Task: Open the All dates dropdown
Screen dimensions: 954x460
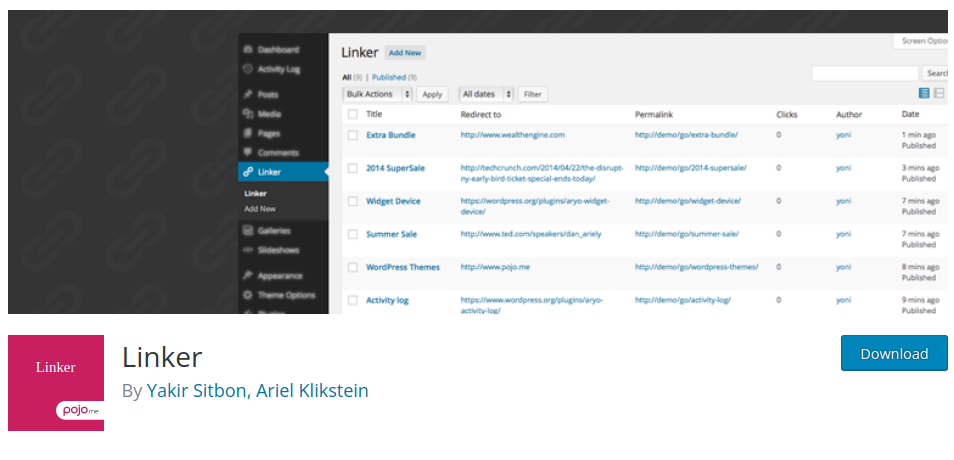Action: [x=486, y=94]
